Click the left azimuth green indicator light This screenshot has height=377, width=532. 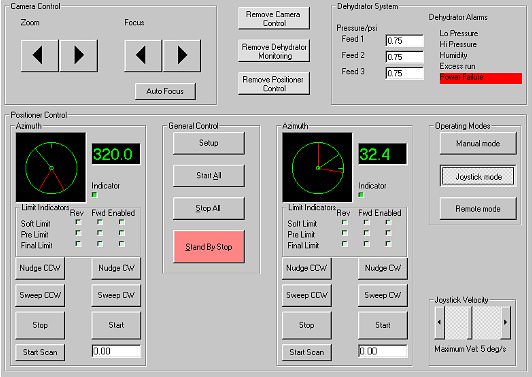[95, 195]
